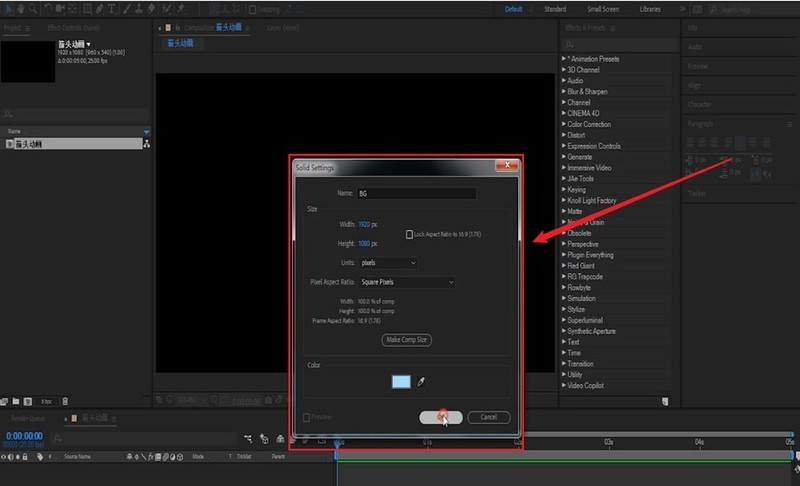800x486 pixels.
Task: Click the trash icon in the Project panel
Action: click(66, 400)
